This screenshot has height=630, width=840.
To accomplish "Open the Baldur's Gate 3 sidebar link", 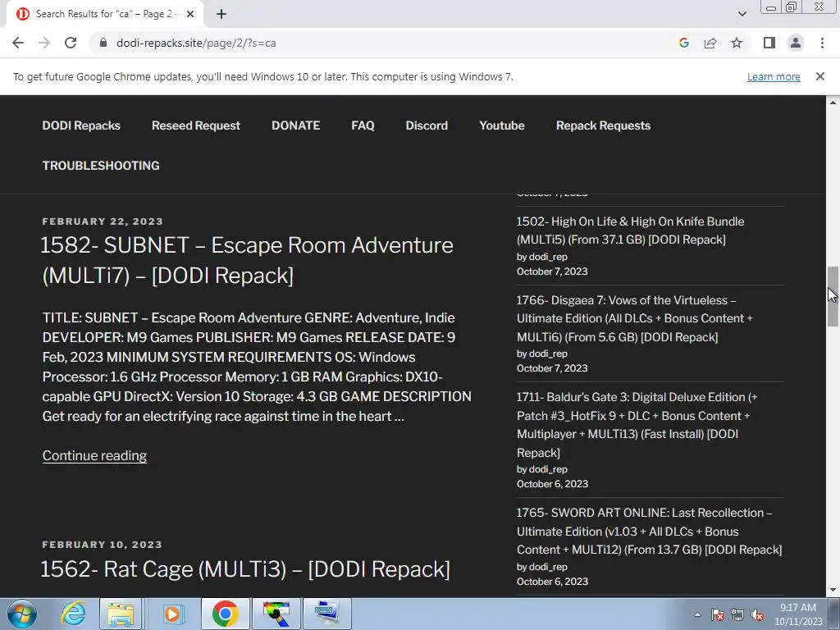I will coord(637,425).
